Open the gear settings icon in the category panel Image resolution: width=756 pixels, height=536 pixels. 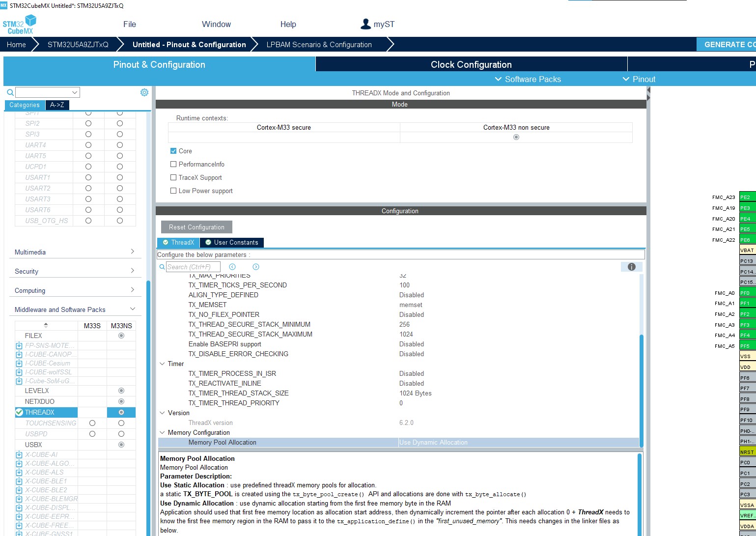(144, 92)
